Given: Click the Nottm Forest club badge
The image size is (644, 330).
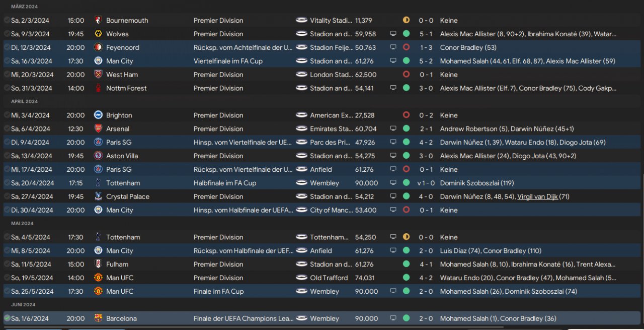Looking at the screenshot, I should [x=98, y=88].
